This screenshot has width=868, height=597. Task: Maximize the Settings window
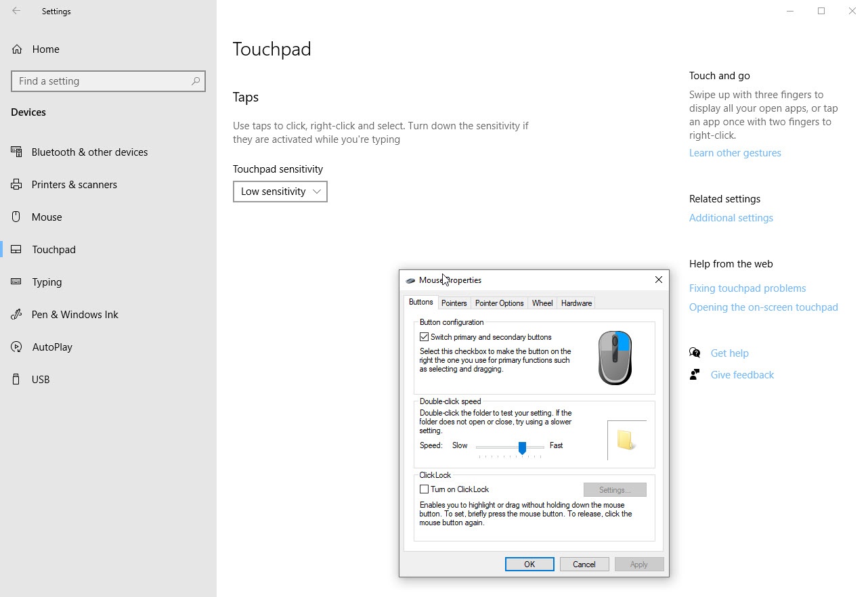pyautogui.click(x=821, y=11)
